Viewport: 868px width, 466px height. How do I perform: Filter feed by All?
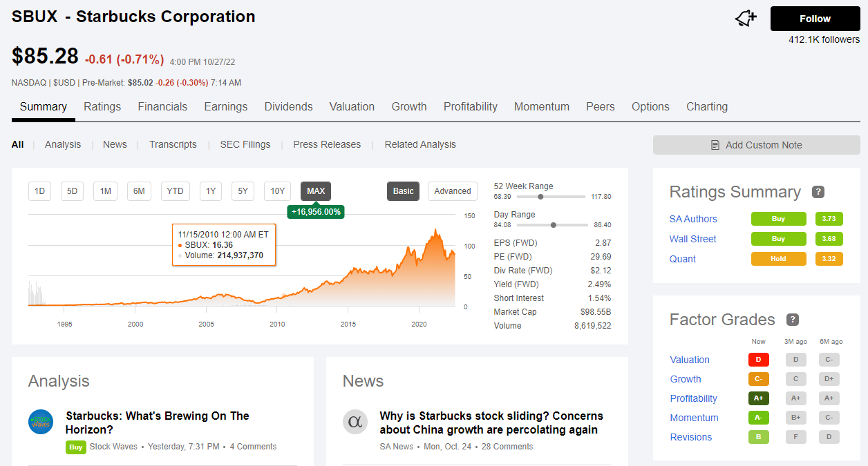[x=17, y=145]
